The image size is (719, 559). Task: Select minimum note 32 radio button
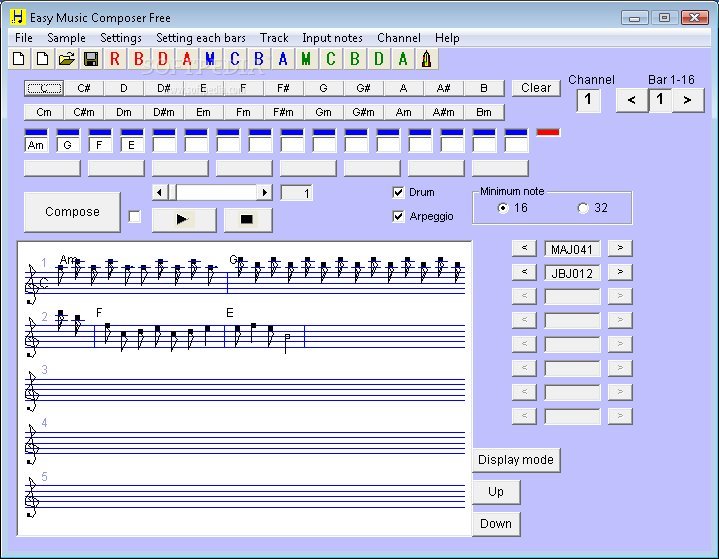tap(583, 208)
